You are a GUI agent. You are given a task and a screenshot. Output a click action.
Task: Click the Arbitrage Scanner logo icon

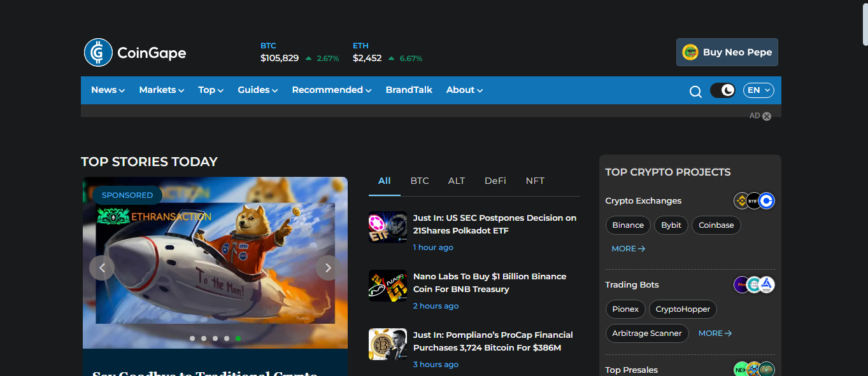pos(767,285)
